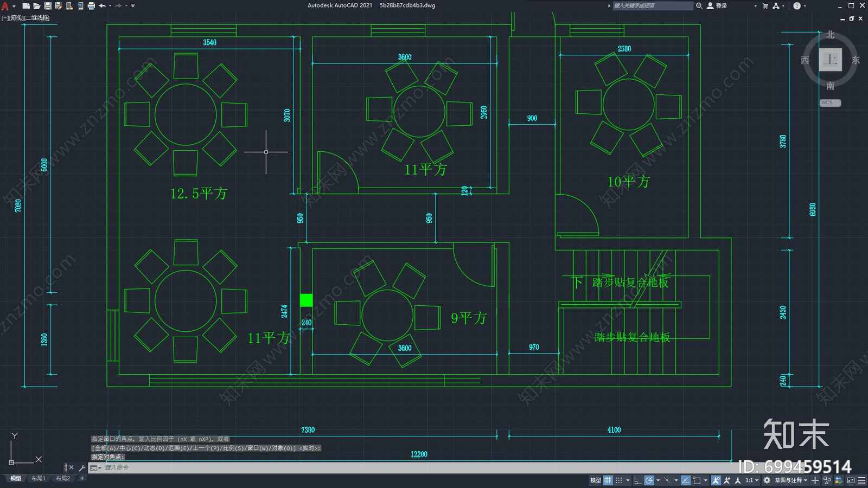Viewport: 868px width, 488px height.
Task: Click the Save icon in Quick Access toolbar
Action: 48,6
